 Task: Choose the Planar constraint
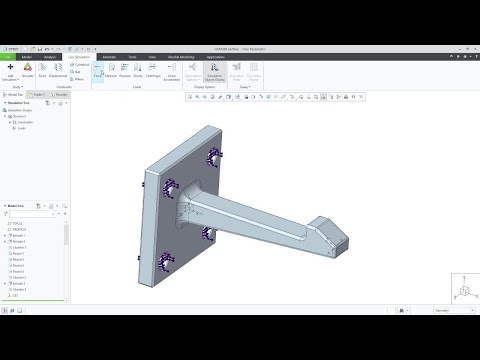[x=77, y=79]
